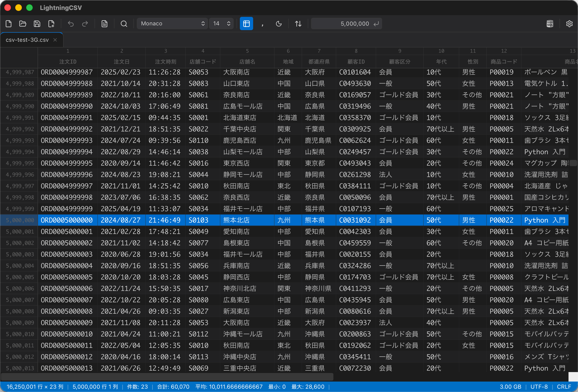Click 合計: 60,070 in the status bar

tap(173, 387)
